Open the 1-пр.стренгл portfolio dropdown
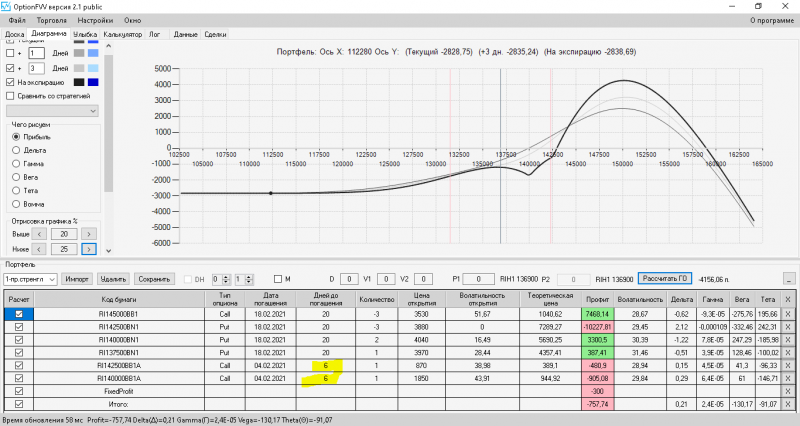The image size is (800, 426). 30,279
